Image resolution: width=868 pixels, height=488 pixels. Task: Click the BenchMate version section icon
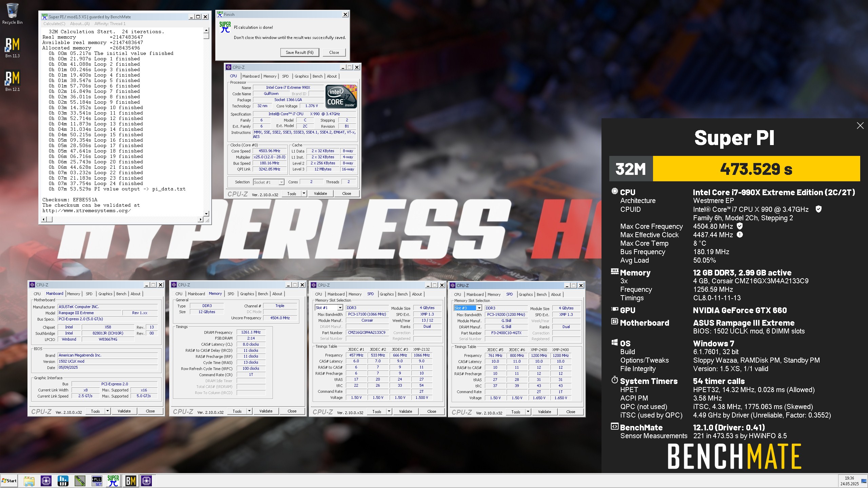point(614,426)
